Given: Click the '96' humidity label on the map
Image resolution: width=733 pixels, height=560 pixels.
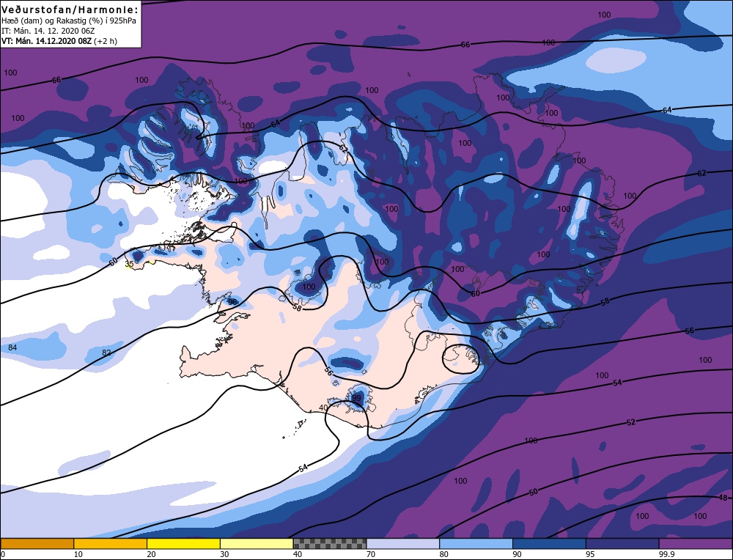Looking at the screenshot, I should tap(232, 302).
